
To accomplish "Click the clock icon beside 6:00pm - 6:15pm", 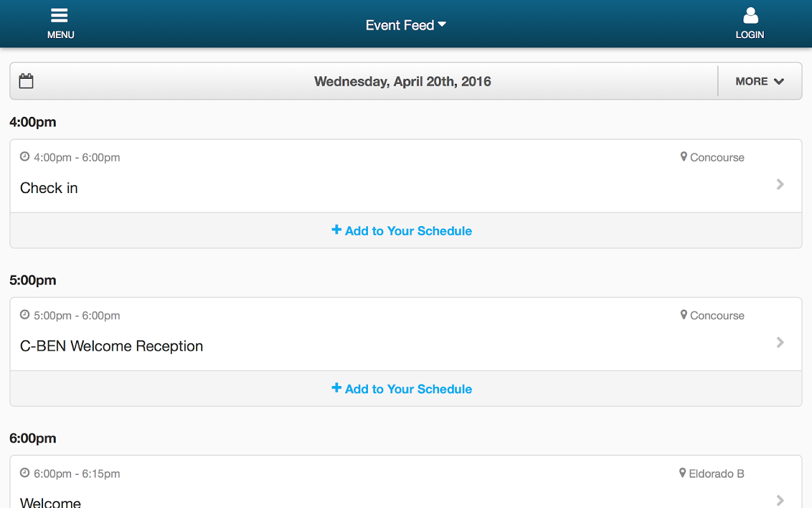I will tap(25, 473).
